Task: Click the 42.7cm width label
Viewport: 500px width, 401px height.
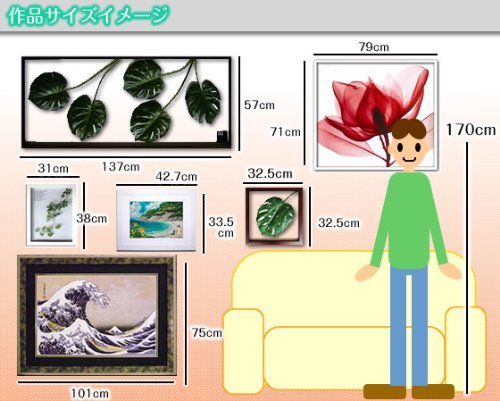Action: 176,176
